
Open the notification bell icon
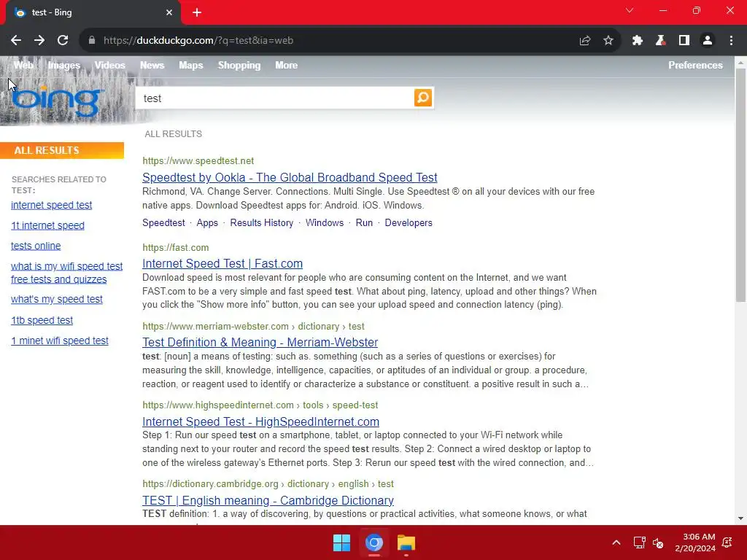coord(727,542)
